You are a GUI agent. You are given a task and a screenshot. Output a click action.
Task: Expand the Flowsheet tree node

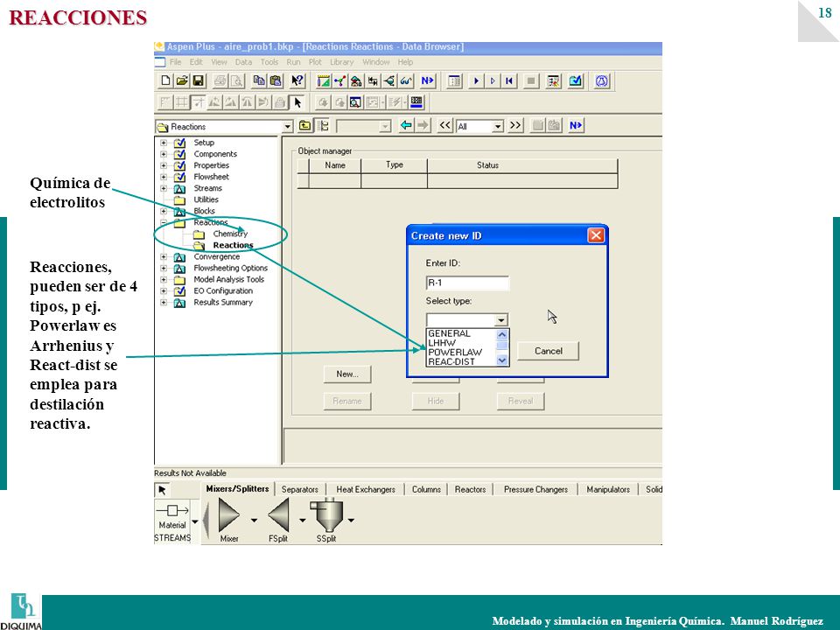pyautogui.click(x=164, y=177)
